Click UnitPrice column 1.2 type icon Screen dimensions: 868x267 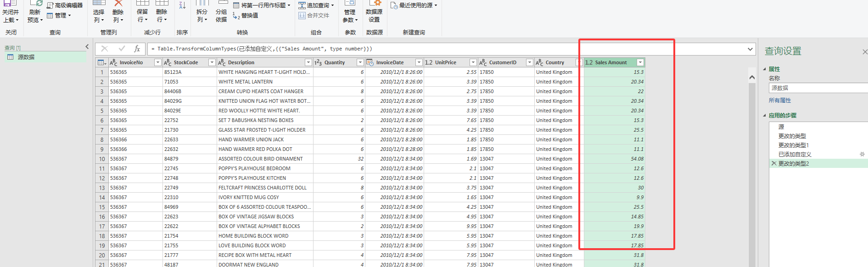coord(429,62)
